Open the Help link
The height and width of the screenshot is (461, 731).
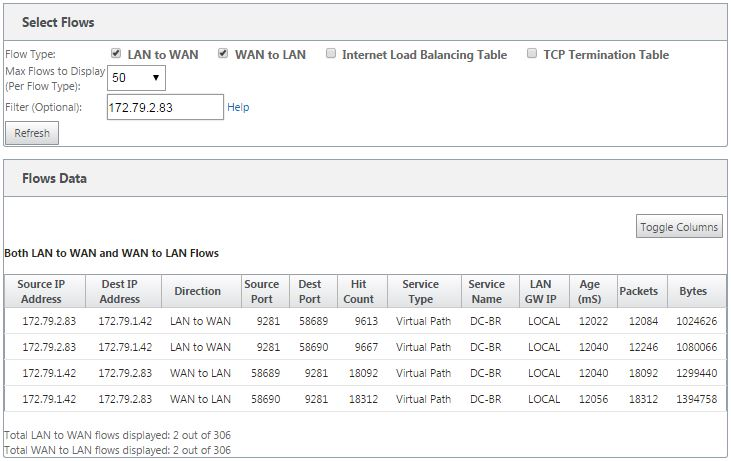click(238, 107)
